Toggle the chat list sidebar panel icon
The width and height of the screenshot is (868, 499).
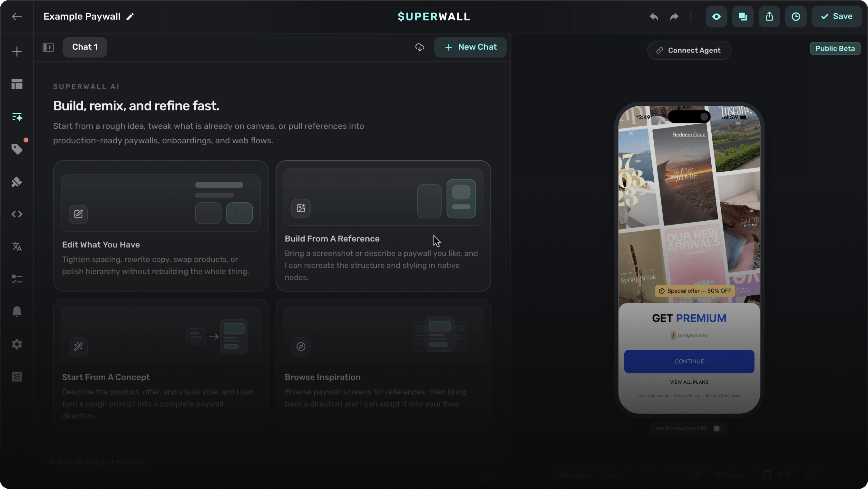pos(48,47)
